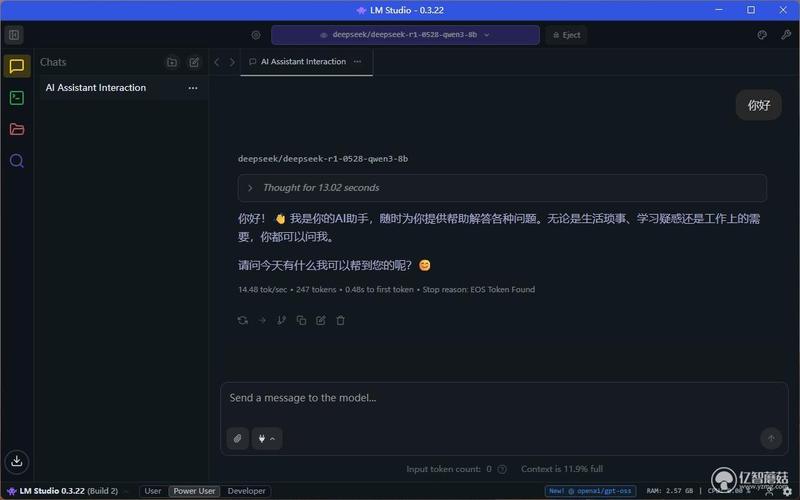Open the deepseek-r1-0528-qwen3-8b model selector
The height and width of the screenshot is (500, 800).
pyautogui.click(x=405, y=35)
